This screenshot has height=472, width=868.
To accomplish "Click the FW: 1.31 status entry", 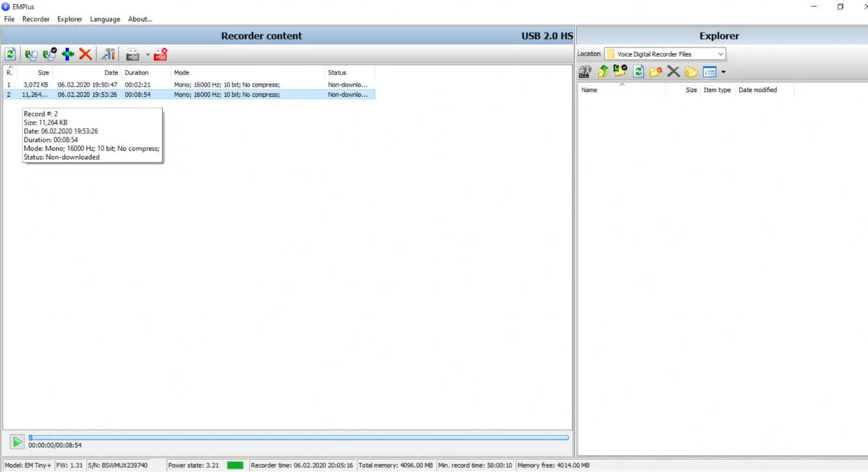I will coord(70,465).
